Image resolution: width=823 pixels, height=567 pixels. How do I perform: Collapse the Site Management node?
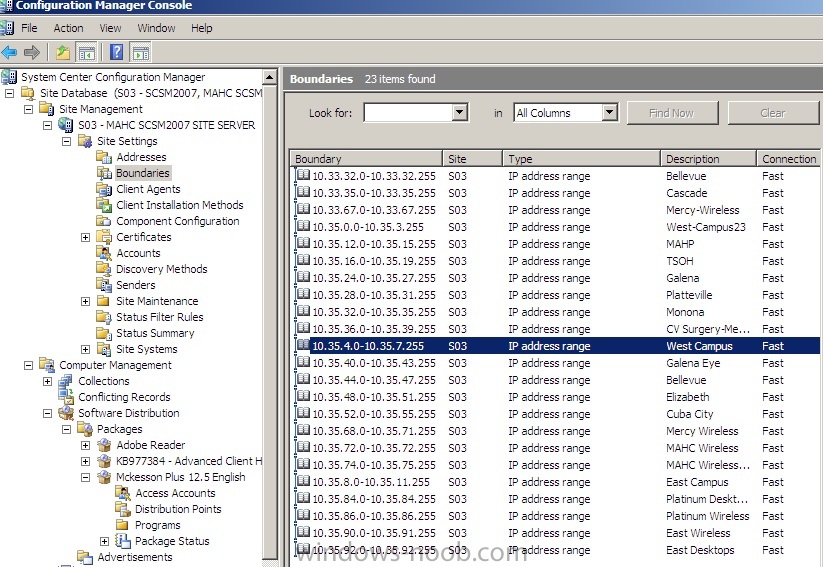click(x=28, y=109)
